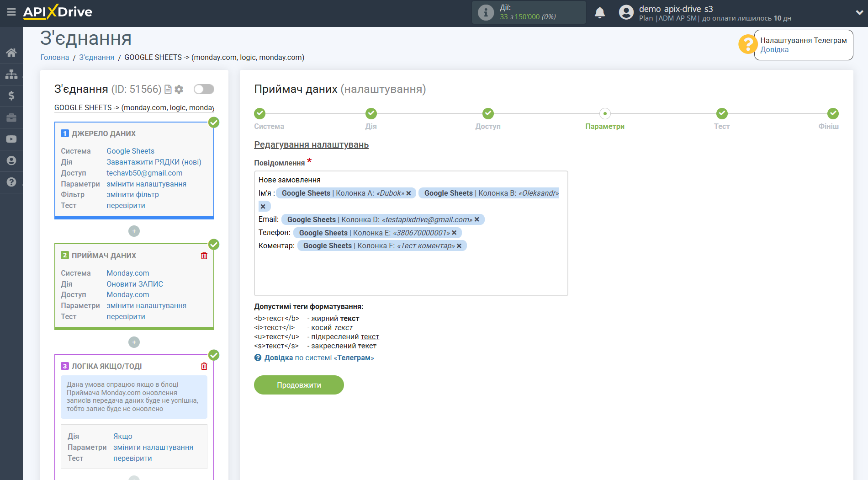The height and width of the screenshot is (480, 868).
Task: Delete the Приймач даних block
Action: tap(204, 256)
